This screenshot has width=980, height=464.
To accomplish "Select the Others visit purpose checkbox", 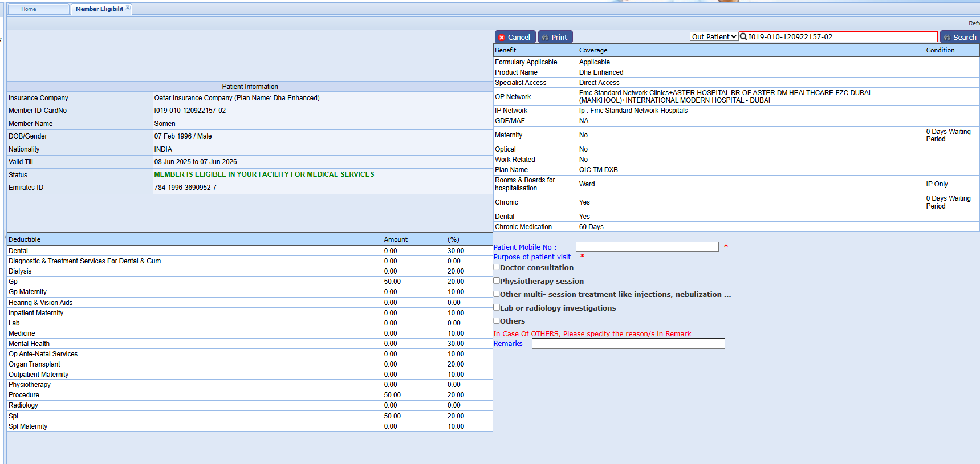I will (497, 321).
